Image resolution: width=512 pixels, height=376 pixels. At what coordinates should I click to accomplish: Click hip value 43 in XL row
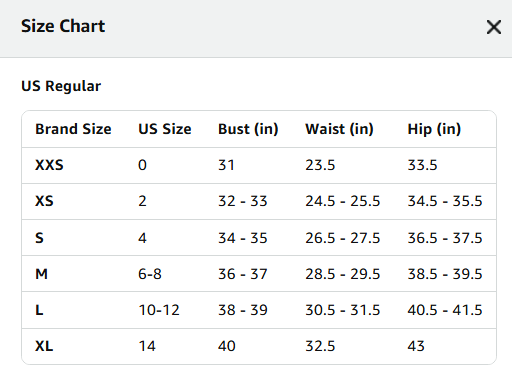coord(416,346)
